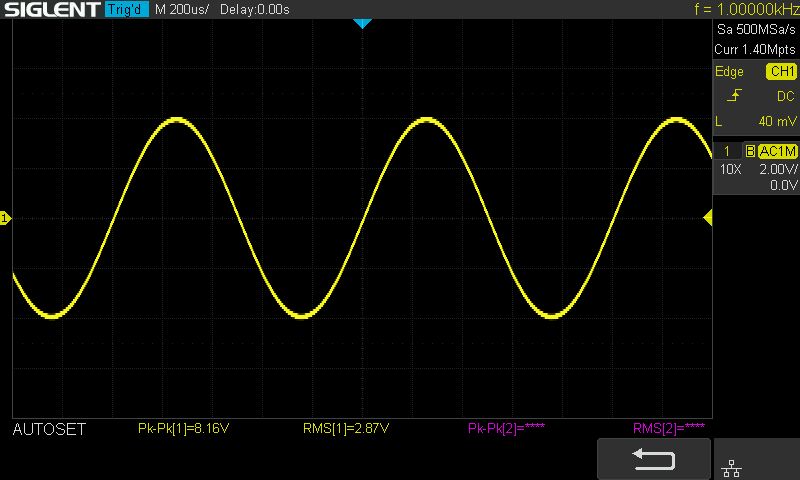
Task: Click the B bandwidth limit indicator
Action: 749,151
